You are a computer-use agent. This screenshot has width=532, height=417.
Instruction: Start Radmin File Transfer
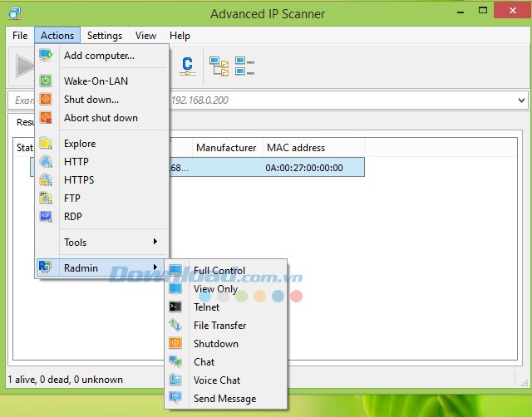point(219,326)
